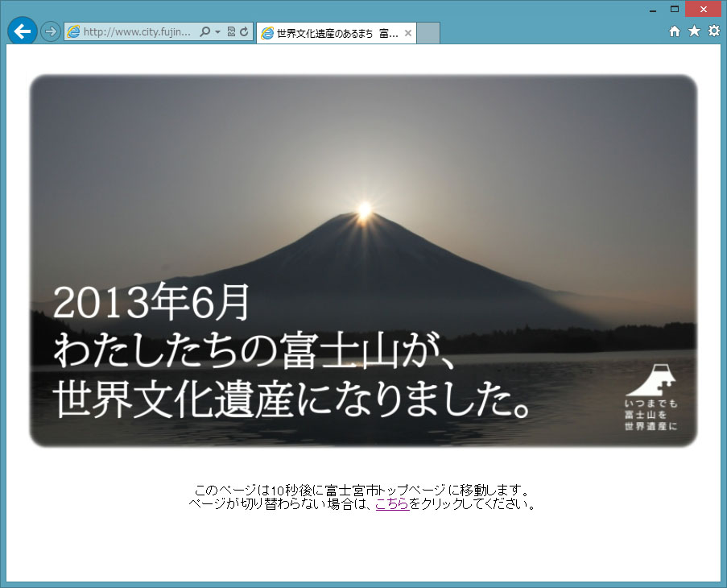
Task: Minimize the browser window
Action: (x=653, y=10)
